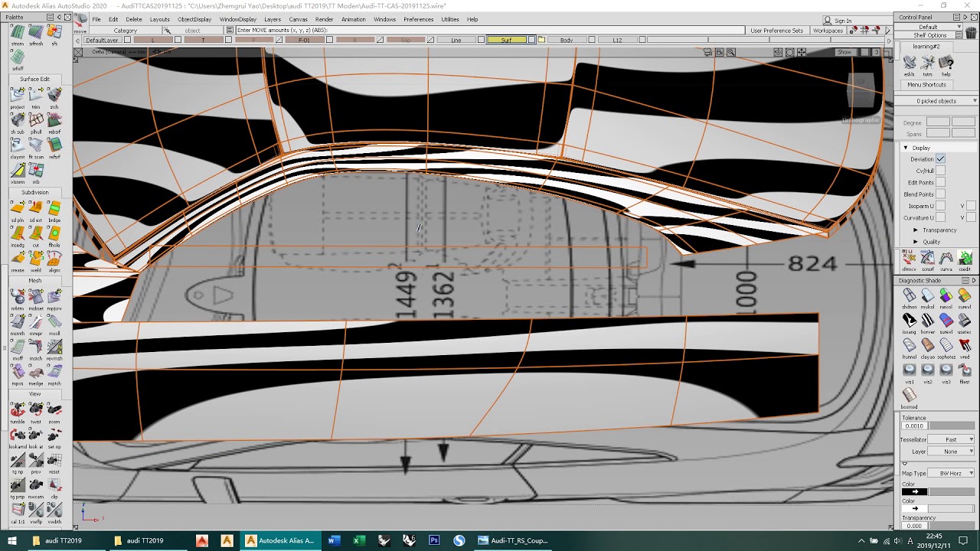The height and width of the screenshot is (551, 980).
Task: Choose the plhull tool icon
Action: (36, 120)
